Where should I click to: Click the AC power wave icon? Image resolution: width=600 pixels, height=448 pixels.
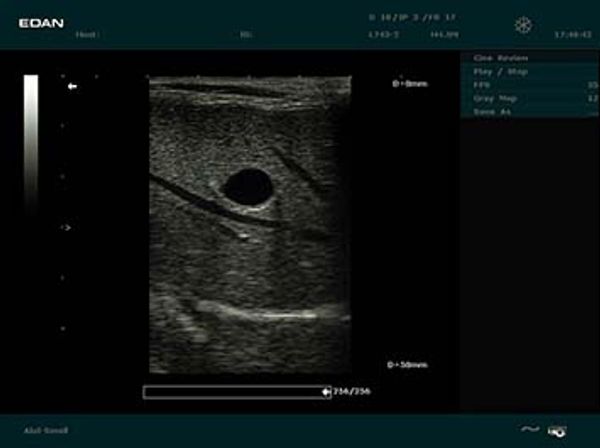[x=530, y=430]
